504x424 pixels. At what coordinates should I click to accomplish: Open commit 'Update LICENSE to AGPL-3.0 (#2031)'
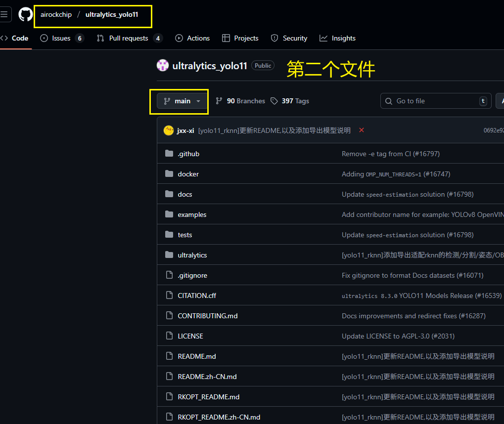pos(398,336)
